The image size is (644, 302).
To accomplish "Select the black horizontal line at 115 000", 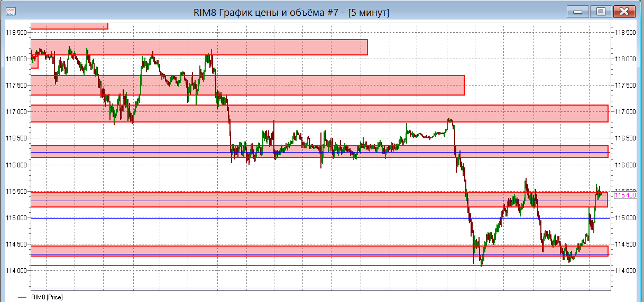I will [x=319, y=218].
